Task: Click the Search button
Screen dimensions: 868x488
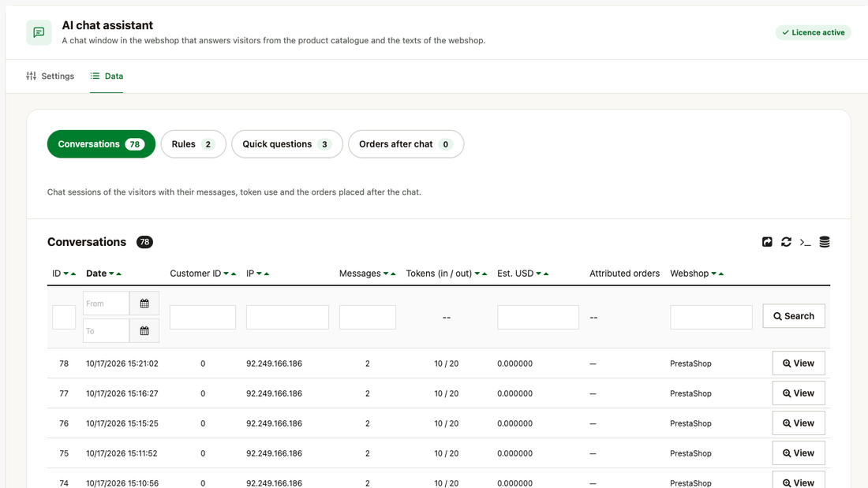Action: 794,316
